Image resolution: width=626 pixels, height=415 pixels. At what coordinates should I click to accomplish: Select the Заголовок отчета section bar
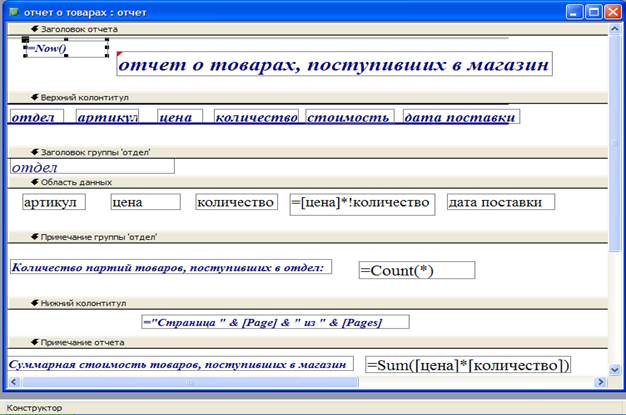coord(307,29)
